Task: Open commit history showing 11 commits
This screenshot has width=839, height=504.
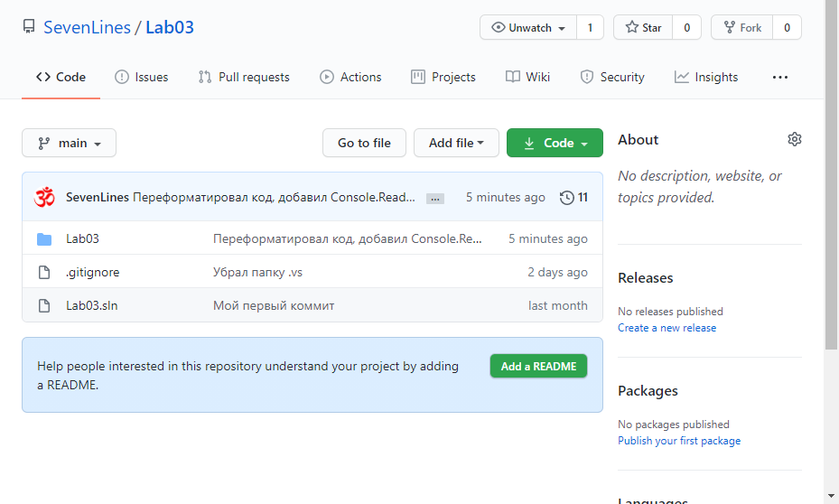Action: pos(573,198)
